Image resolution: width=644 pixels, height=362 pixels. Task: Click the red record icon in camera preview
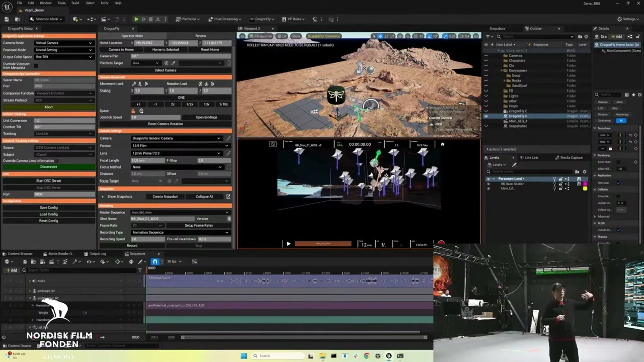click(441, 243)
